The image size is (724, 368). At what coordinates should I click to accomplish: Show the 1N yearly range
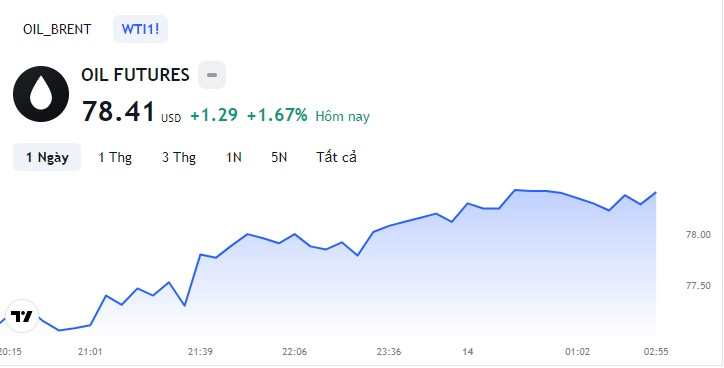click(234, 157)
